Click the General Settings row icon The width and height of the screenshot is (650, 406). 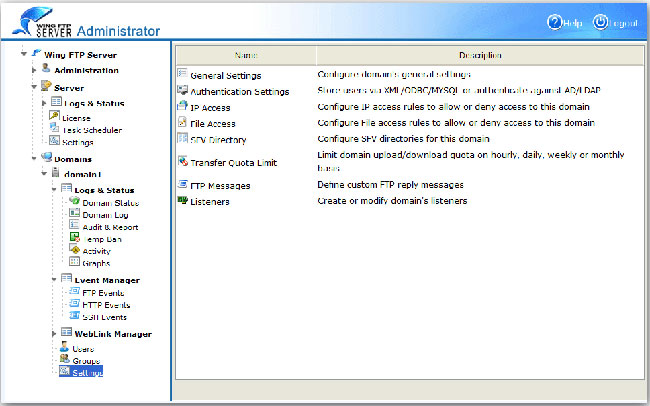point(182,73)
